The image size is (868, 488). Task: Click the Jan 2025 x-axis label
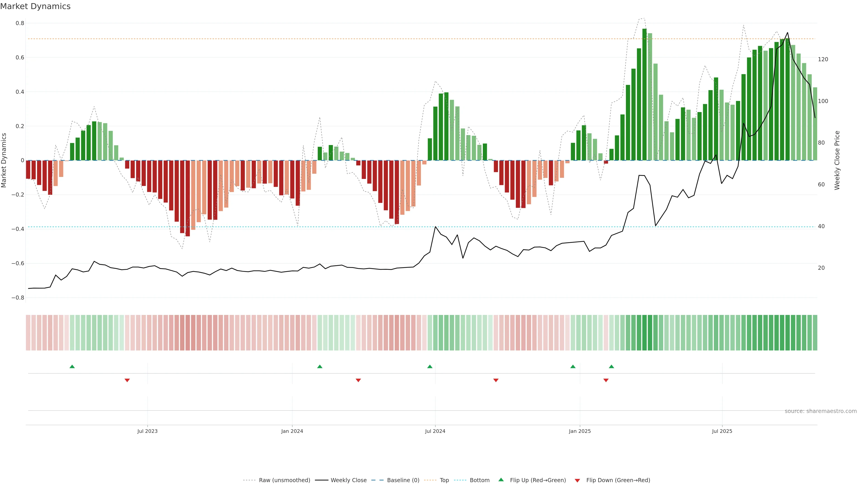[580, 431]
